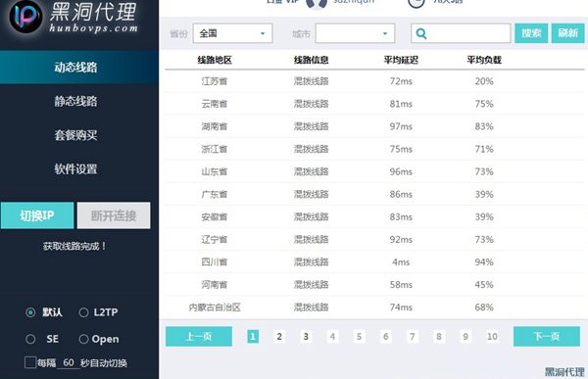Select the 广东省 line row
588x379 pixels.
coord(374,194)
